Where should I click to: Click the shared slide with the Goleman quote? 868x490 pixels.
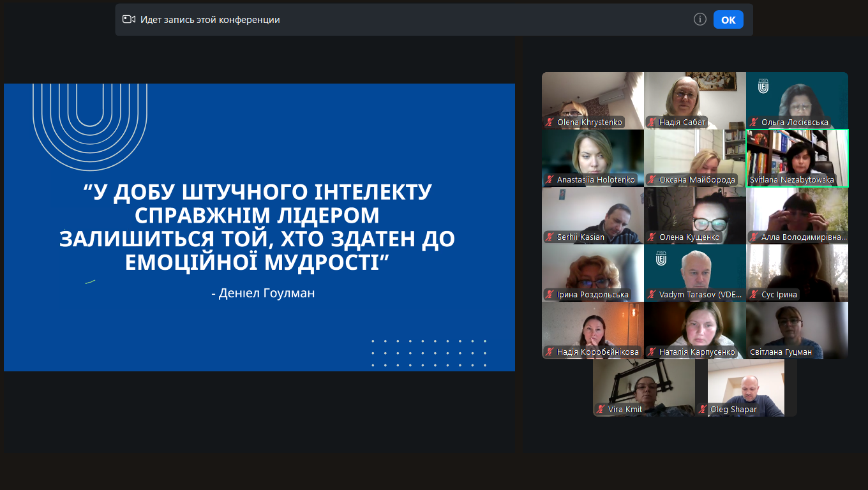pos(259,227)
